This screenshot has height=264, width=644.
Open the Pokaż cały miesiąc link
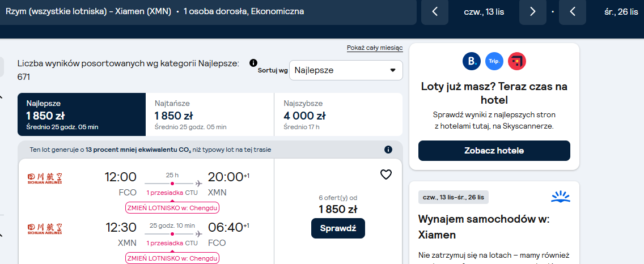pyautogui.click(x=375, y=48)
